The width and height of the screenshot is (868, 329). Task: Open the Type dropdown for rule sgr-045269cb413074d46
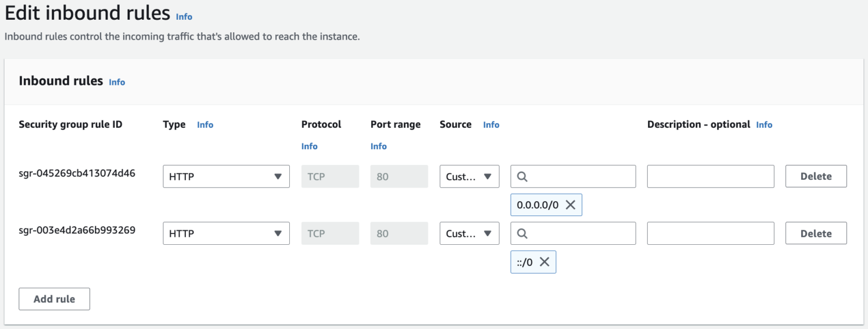225,176
